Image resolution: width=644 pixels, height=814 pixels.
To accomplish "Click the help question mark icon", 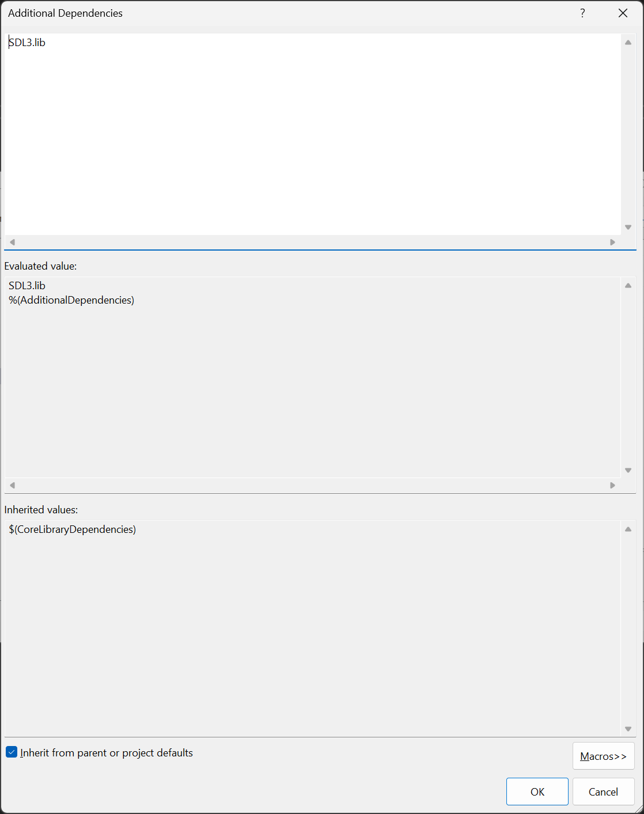I will point(582,13).
